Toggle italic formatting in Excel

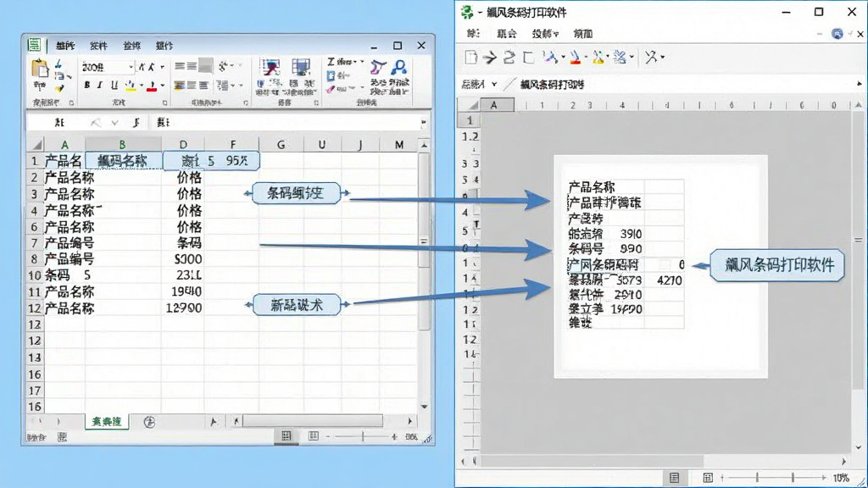click(x=100, y=86)
